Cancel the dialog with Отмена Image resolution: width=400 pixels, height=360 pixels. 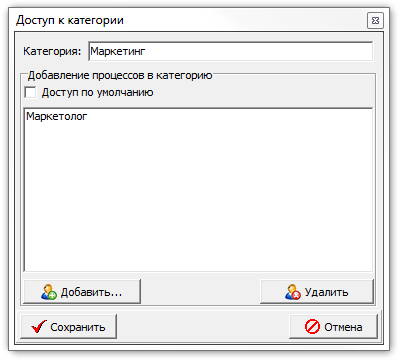[x=333, y=327]
